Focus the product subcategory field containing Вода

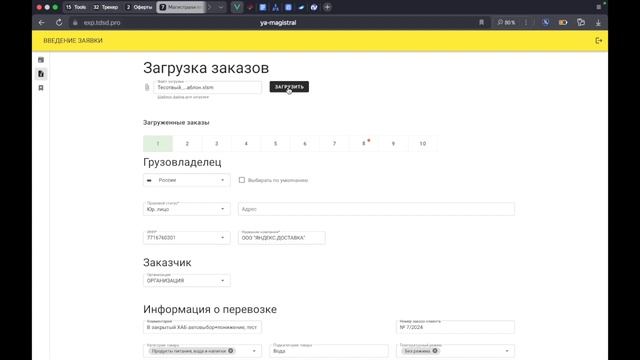(x=329, y=351)
